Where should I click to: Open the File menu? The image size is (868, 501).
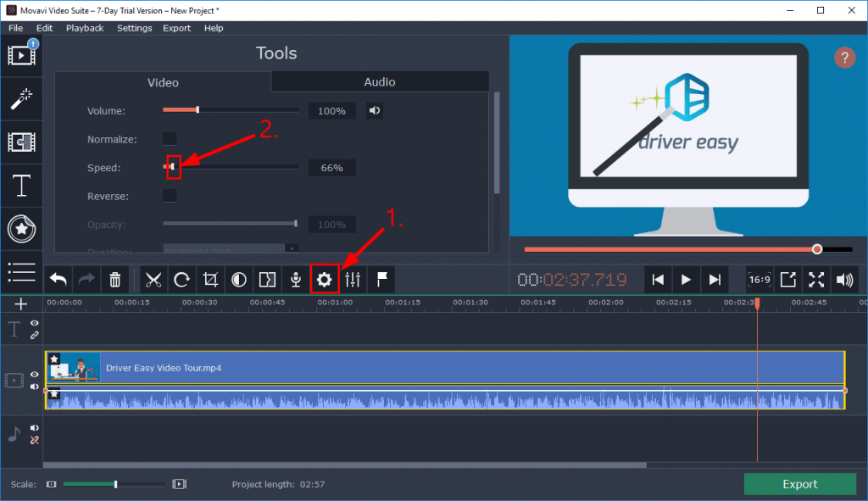[15, 28]
